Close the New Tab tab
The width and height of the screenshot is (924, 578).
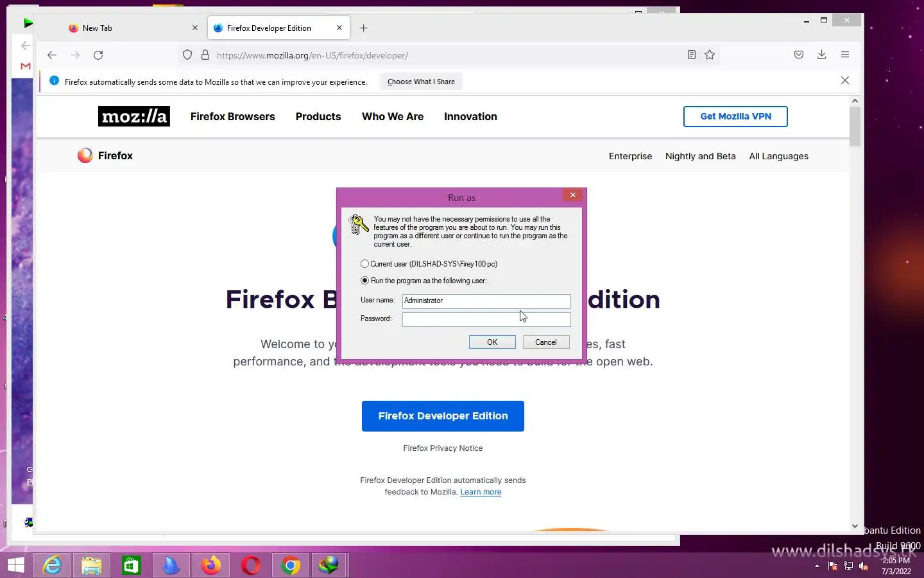(195, 28)
